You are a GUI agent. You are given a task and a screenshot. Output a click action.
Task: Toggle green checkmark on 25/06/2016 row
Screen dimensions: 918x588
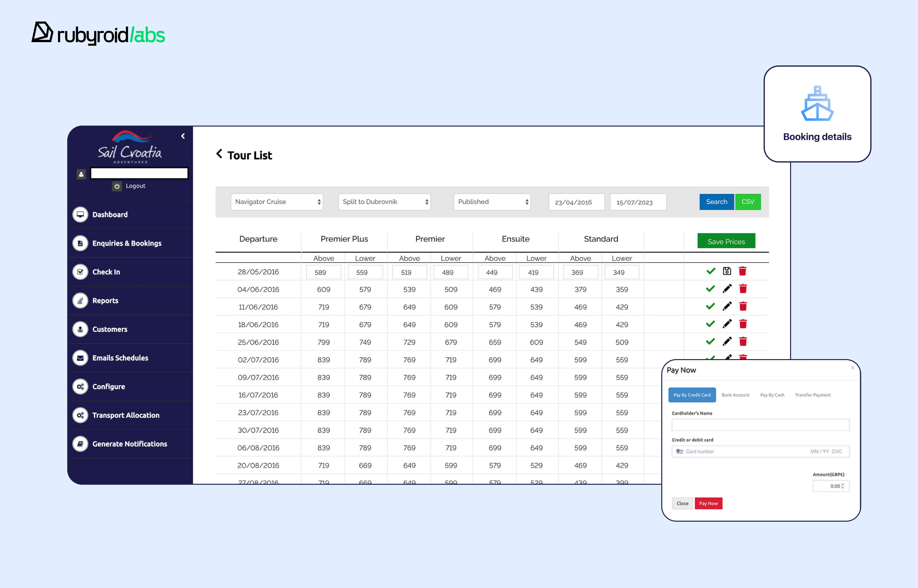(710, 341)
